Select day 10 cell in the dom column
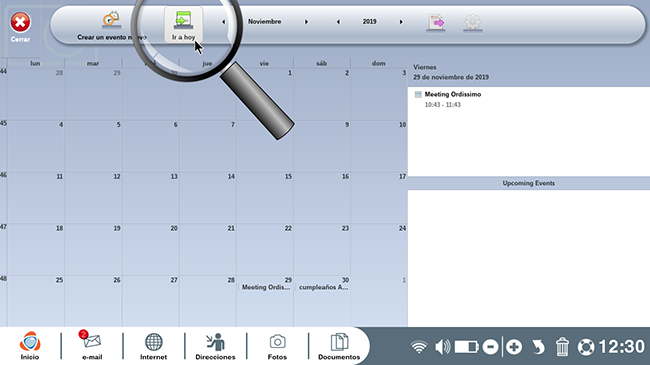The height and width of the screenshot is (365, 650). point(379,146)
